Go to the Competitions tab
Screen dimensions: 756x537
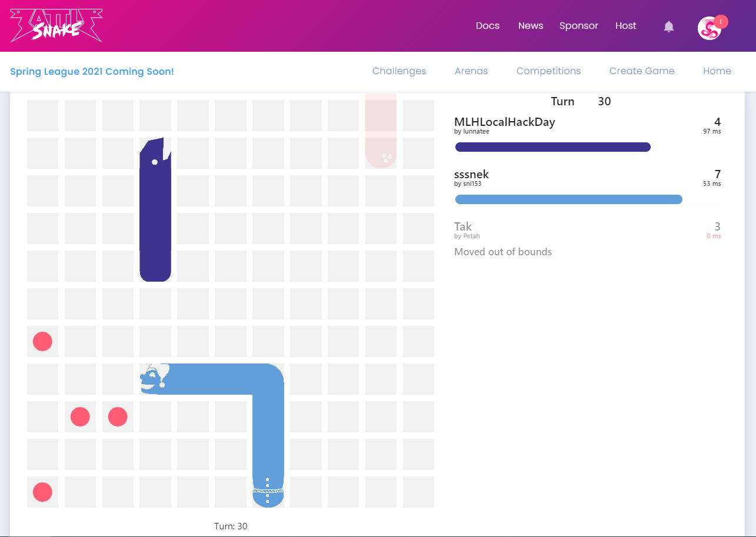click(x=548, y=71)
